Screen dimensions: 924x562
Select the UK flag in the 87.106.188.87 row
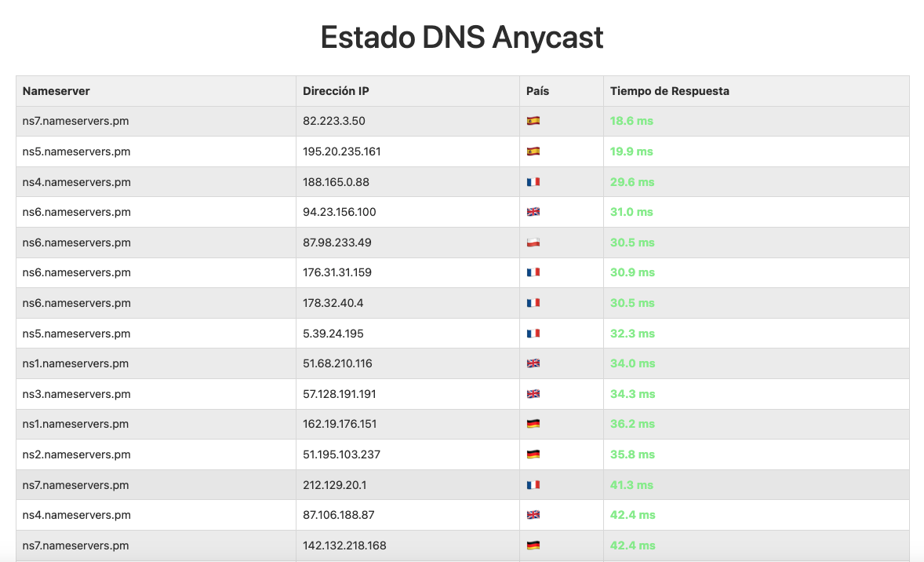coord(533,515)
